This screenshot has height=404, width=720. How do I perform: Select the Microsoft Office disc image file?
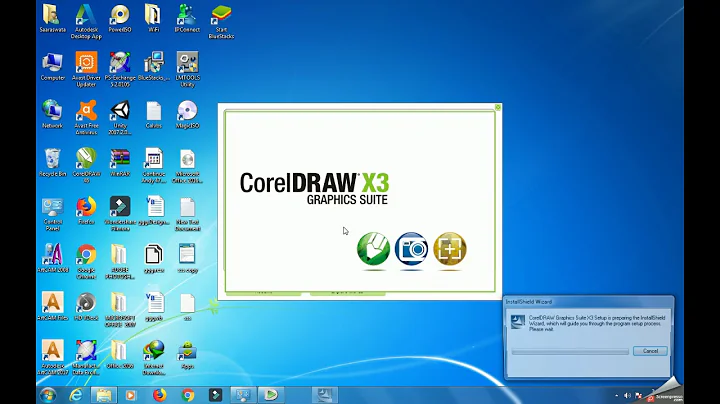187,166
